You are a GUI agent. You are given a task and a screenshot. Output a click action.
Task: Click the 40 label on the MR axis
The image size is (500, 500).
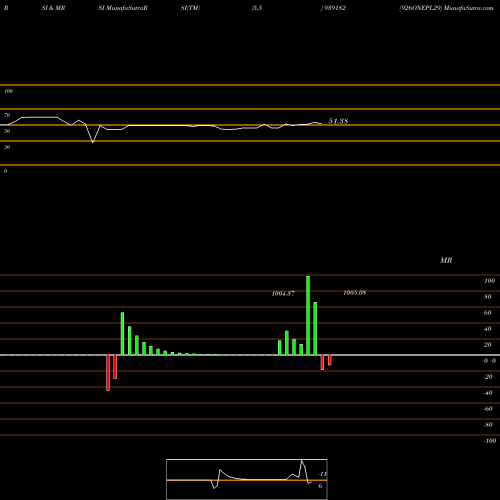488,329
